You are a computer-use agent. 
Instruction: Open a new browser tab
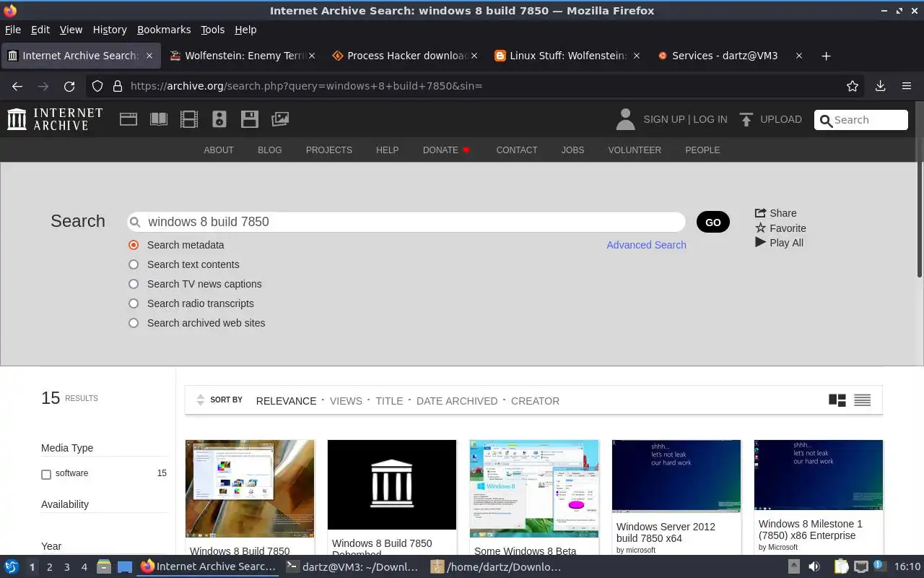[x=827, y=56]
